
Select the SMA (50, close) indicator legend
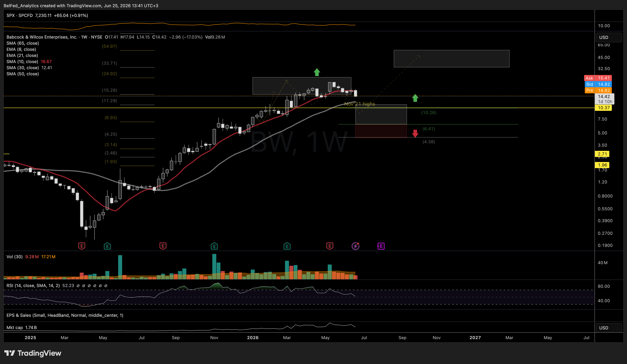[23, 74]
